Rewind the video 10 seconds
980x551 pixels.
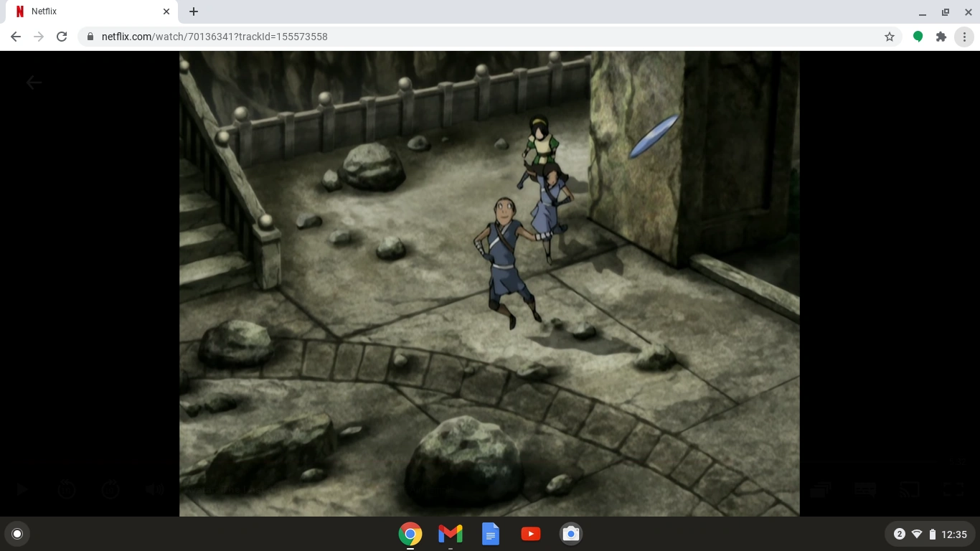(x=67, y=489)
